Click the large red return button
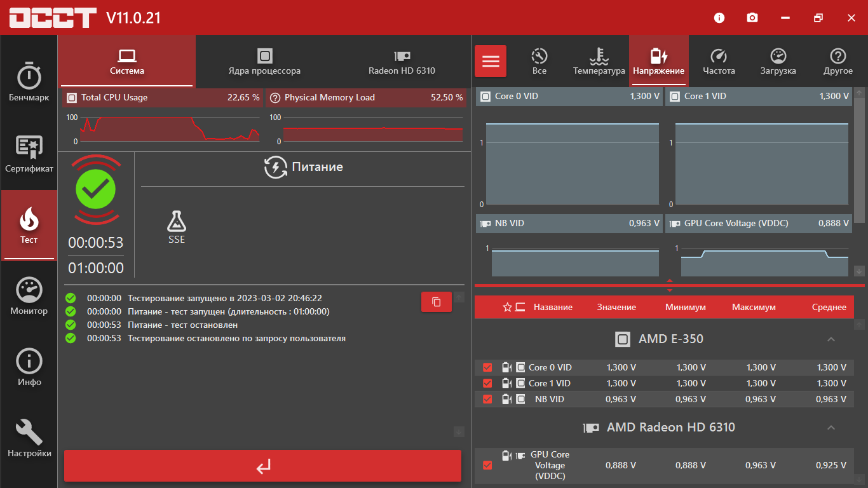 point(262,466)
